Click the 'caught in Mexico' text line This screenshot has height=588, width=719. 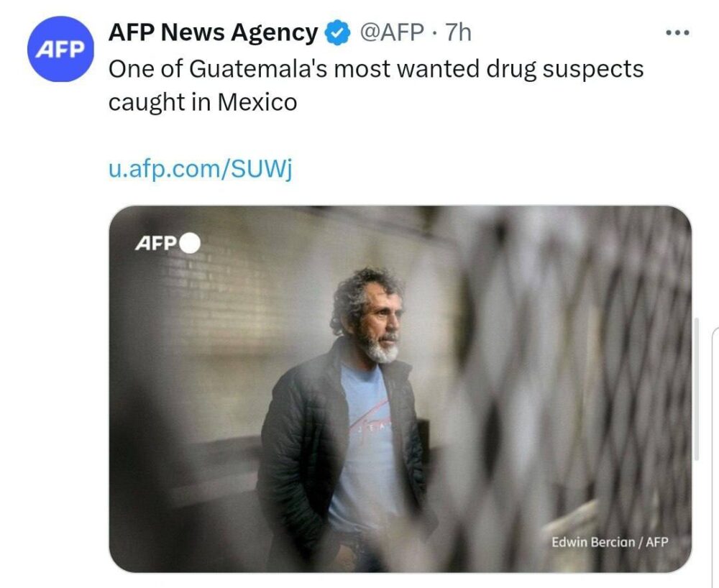[x=203, y=102]
